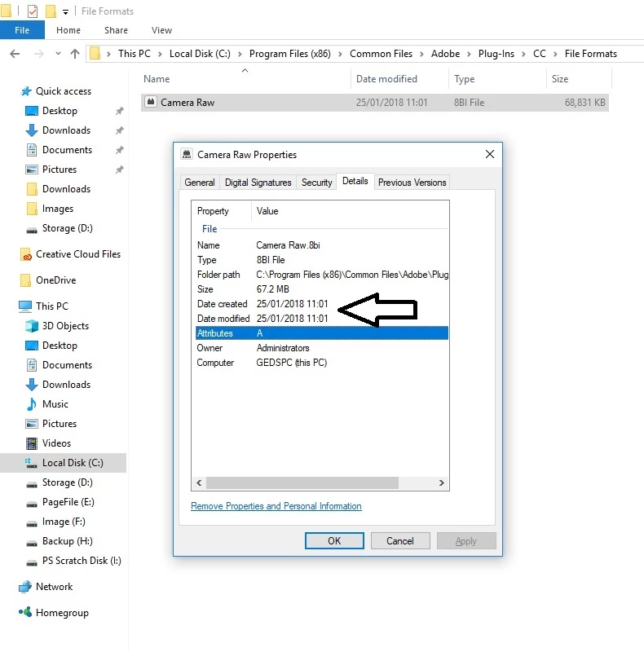Open pinned Documents under Quick access
Screen dimensions: 644x652
pos(67,150)
